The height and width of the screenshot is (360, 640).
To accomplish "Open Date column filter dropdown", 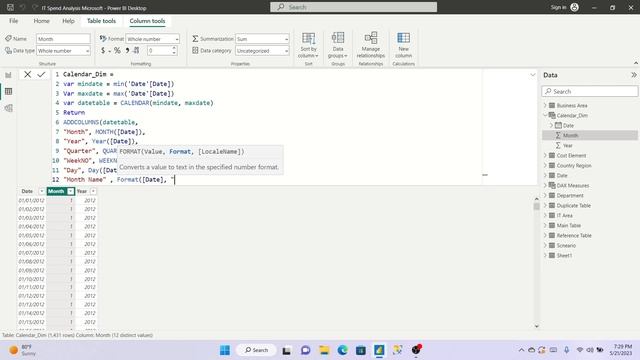I will (x=42, y=191).
